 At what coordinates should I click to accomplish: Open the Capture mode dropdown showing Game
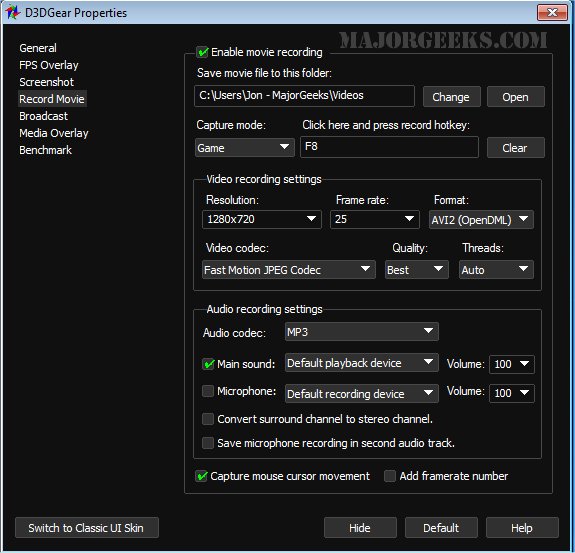[x=245, y=147]
